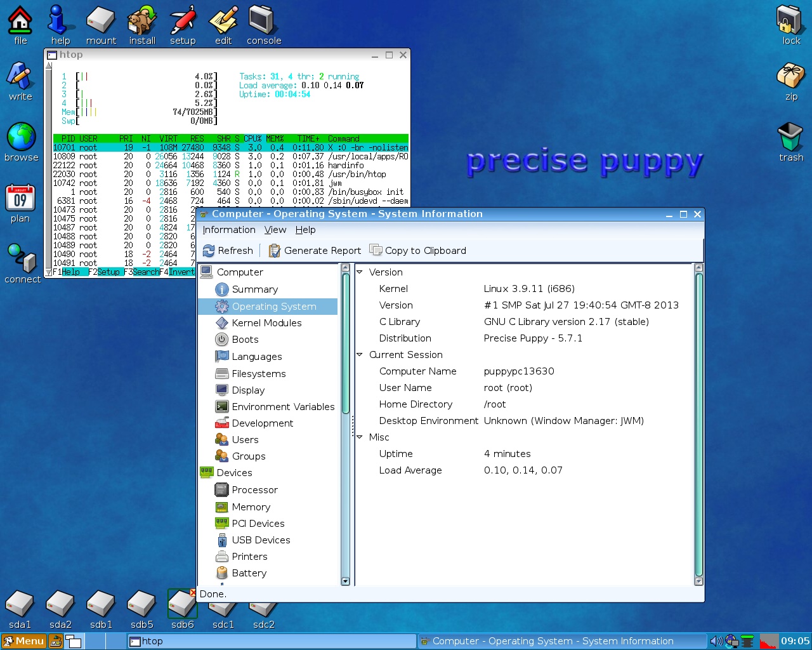Collapse the Misc section
Image resolution: width=812 pixels, height=650 pixels.
click(x=360, y=437)
